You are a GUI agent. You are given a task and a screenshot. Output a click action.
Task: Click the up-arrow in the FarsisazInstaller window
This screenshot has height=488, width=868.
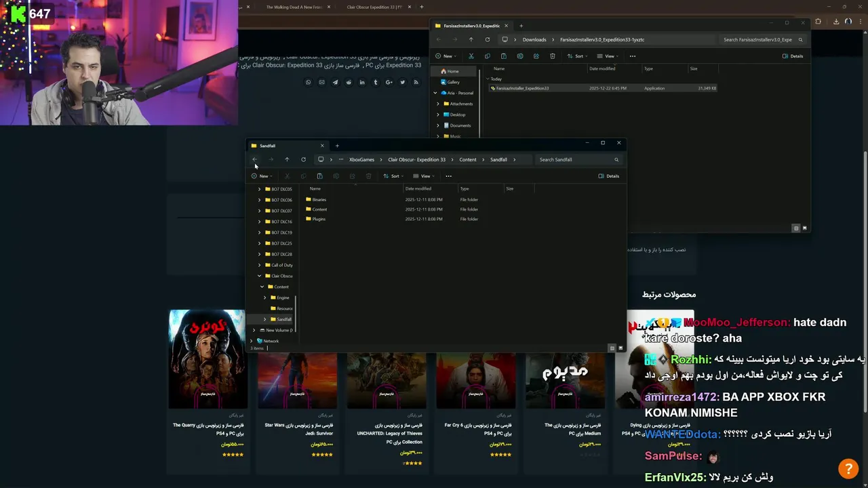pyautogui.click(x=471, y=39)
